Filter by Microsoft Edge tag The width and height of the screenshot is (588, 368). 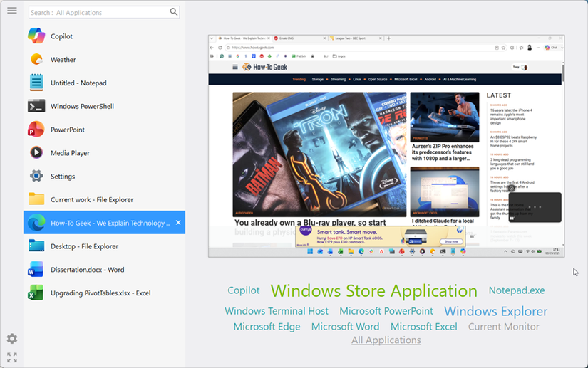267,327
